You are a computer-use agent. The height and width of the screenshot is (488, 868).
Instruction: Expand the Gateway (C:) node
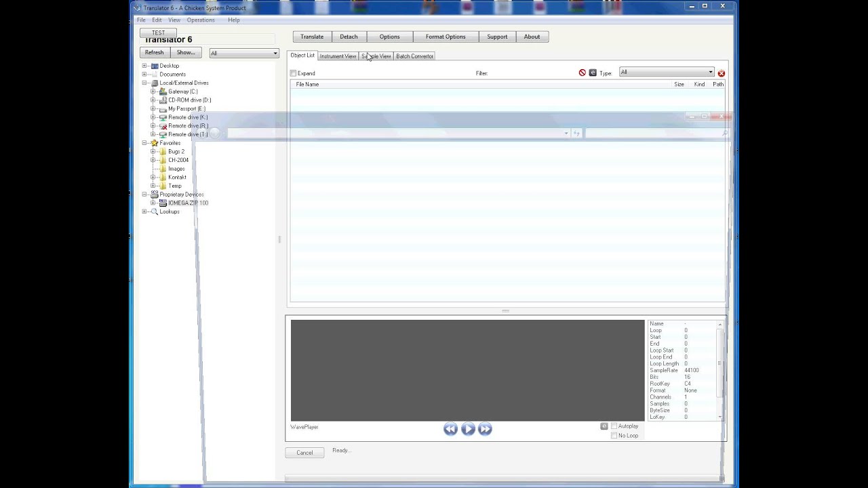(x=153, y=91)
